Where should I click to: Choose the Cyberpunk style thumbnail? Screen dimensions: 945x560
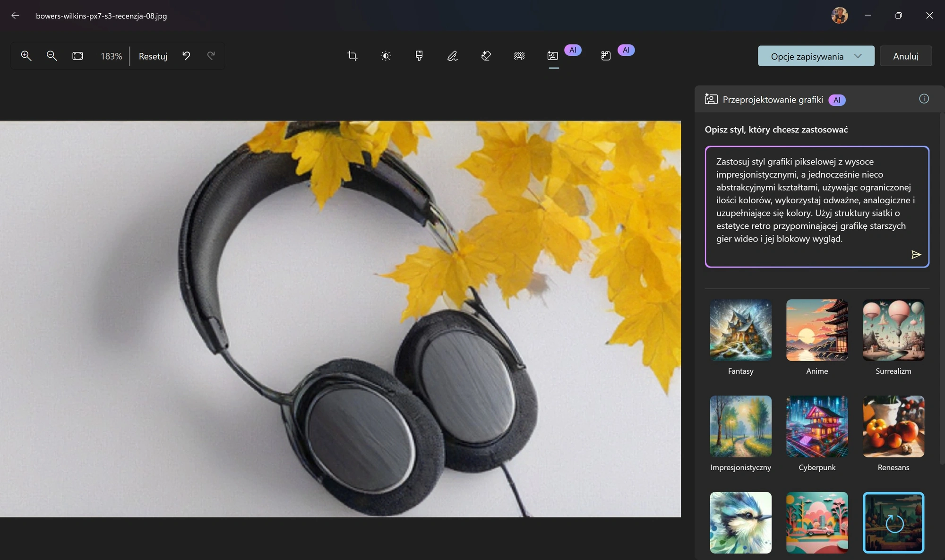coord(817,426)
